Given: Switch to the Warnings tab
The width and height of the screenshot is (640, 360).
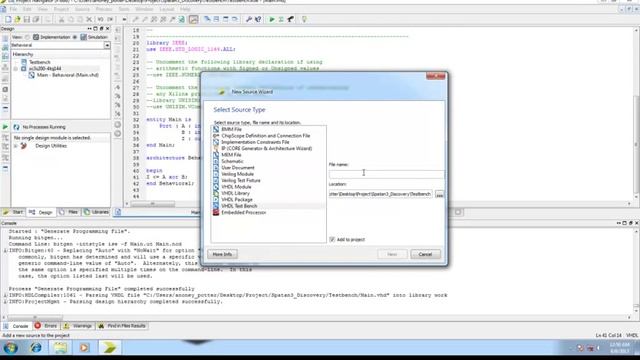Looking at the screenshot, I should click(77, 326).
